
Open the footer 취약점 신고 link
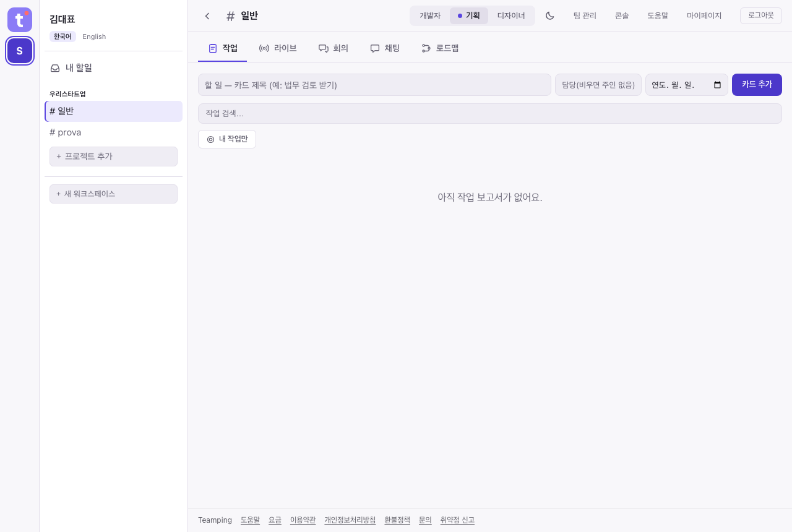(457, 520)
